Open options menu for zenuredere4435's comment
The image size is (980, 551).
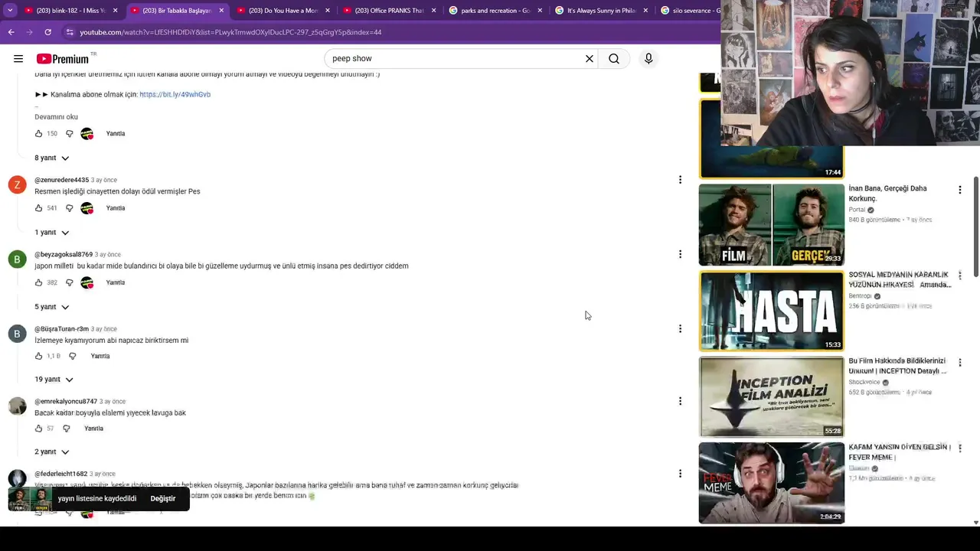click(x=680, y=180)
